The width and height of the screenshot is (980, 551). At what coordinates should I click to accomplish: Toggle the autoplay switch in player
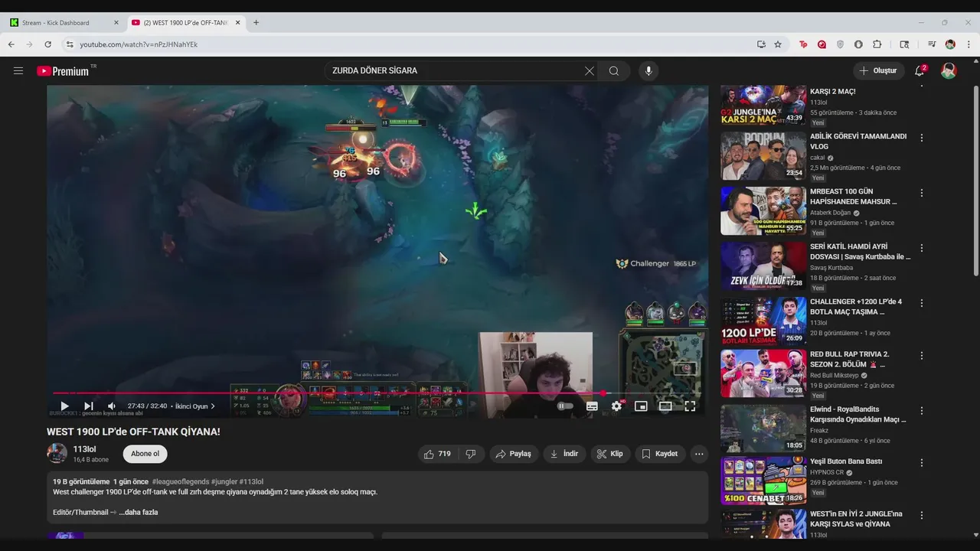pos(565,406)
